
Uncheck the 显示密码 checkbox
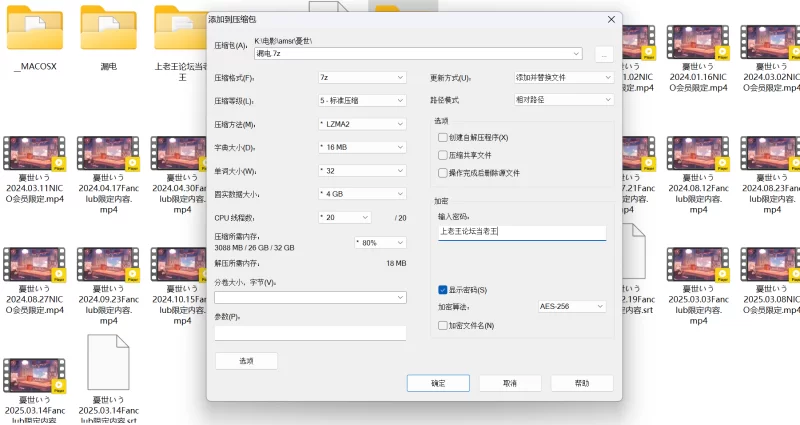tap(443, 290)
